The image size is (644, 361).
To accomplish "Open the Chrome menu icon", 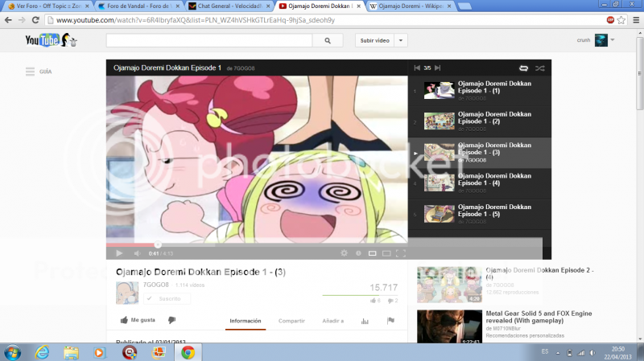I will coord(636,19).
